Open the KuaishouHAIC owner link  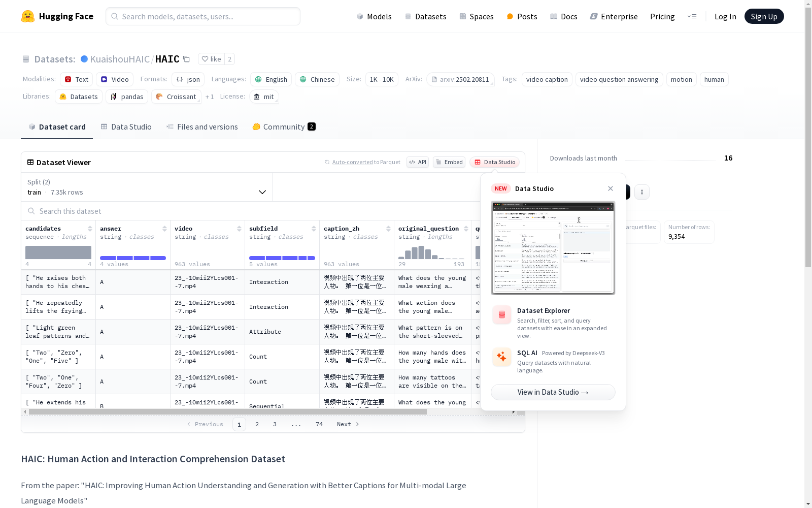tap(120, 59)
